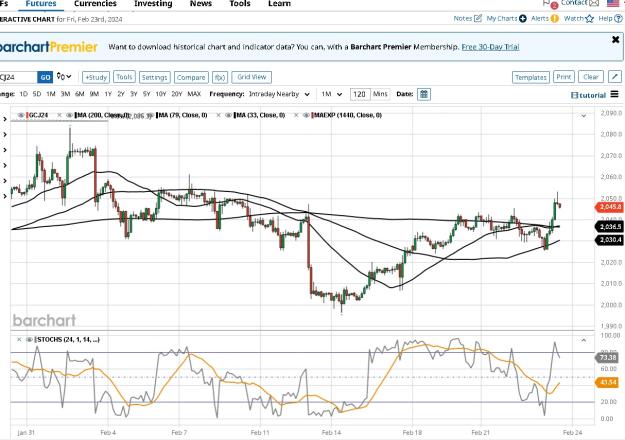Click the Notes edit icon

[478, 18]
